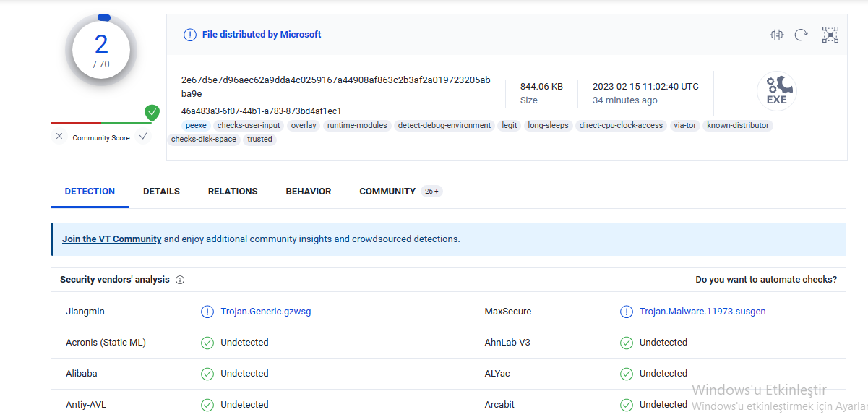Screen dimensions: 868x420
Task: Click the EXE file type icon
Action: tap(776, 92)
